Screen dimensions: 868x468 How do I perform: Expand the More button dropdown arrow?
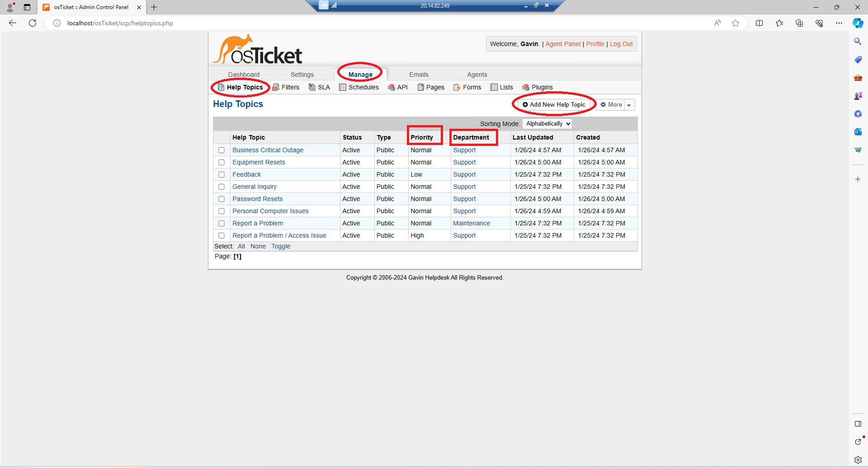tap(629, 105)
